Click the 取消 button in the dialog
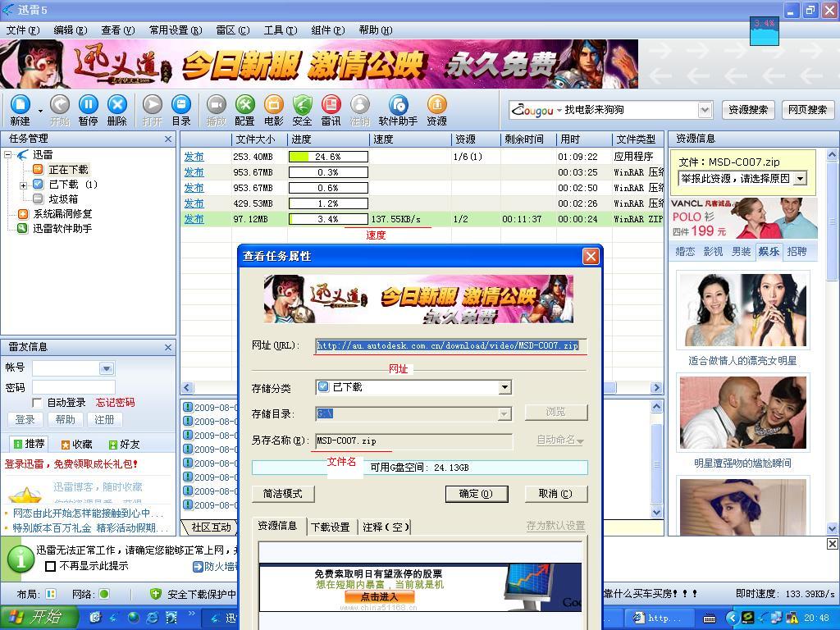840x630 pixels. coord(555,494)
